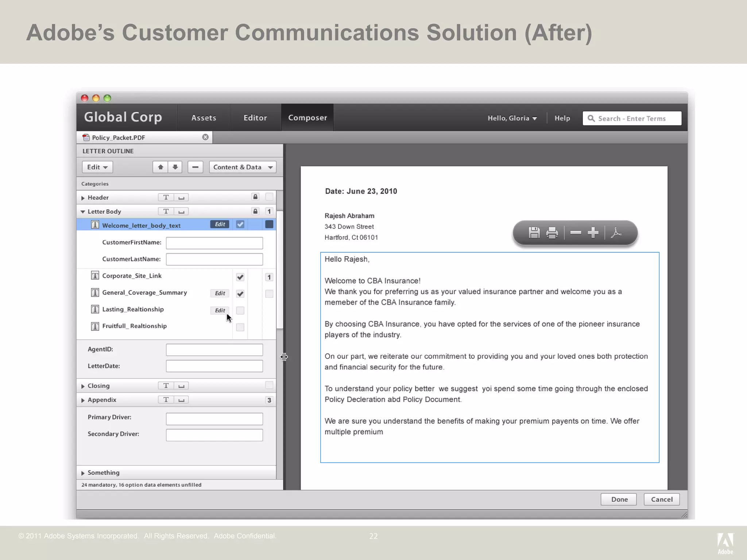Viewport: 747px width, 560px height.
Task: Click the Primary Driver input field
Action: (214, 419)
